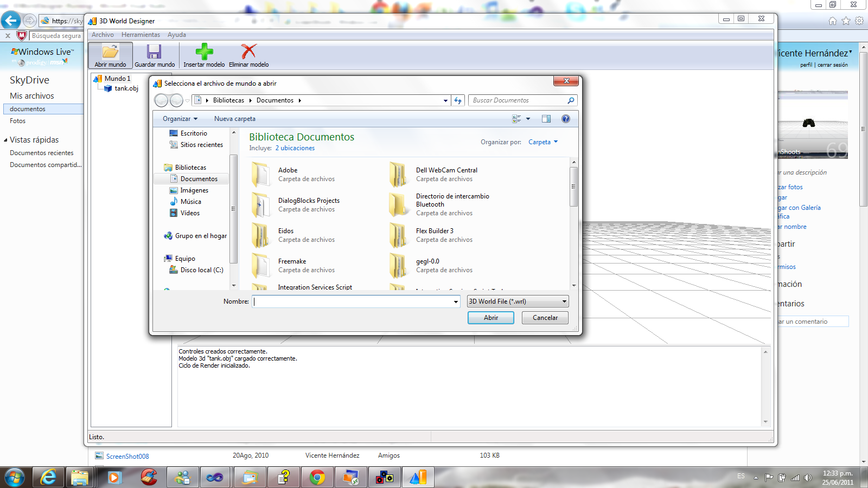The width and height of the screenshot is (868, 488).
Task: Select Imágenes library in the navigation pane
Action: tap(194, 190)
